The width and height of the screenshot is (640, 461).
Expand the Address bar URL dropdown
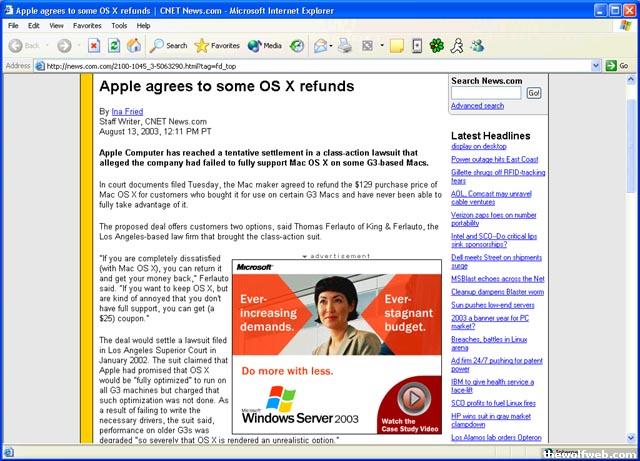click(x=594, y=66)
